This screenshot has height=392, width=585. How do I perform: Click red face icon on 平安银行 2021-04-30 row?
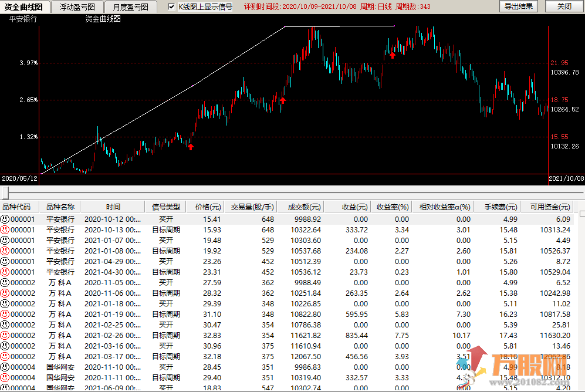click(5, 272)
